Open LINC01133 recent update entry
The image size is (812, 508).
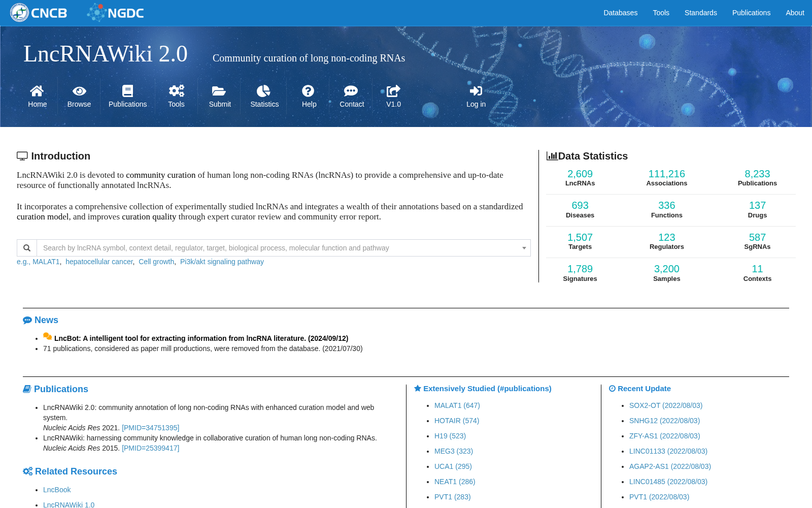[x=668, y=451]
